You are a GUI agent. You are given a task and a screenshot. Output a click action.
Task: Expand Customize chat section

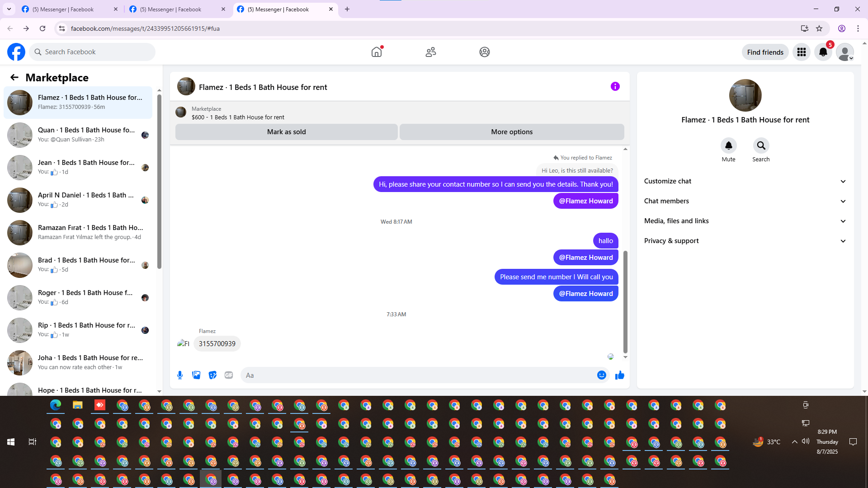coord(745,181)
